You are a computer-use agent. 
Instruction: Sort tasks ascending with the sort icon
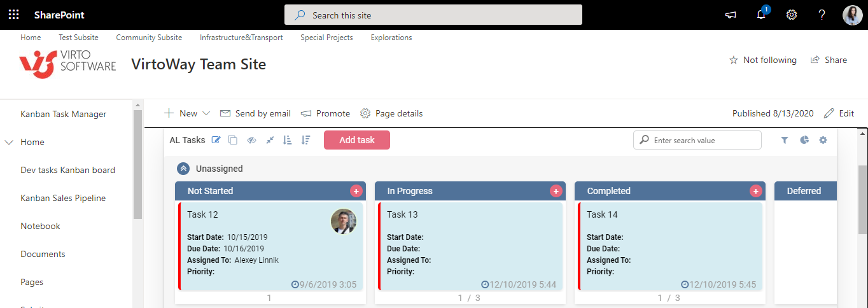click(x=287, y=140)
